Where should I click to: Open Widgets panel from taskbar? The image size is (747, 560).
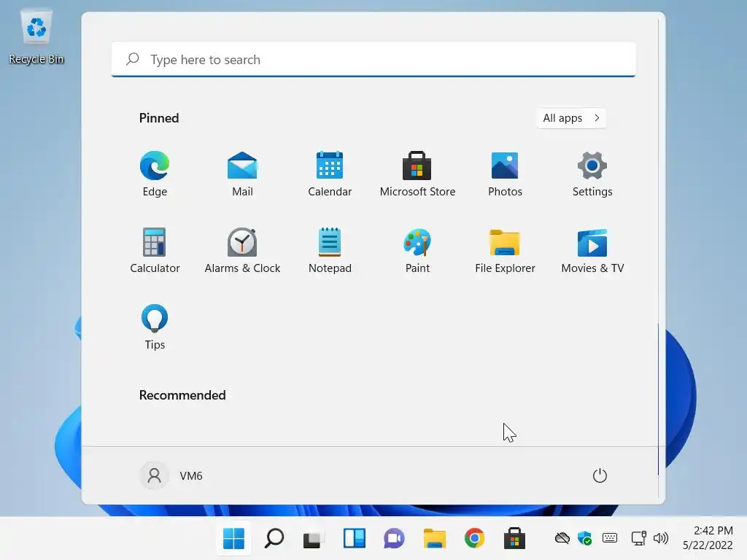354,539
